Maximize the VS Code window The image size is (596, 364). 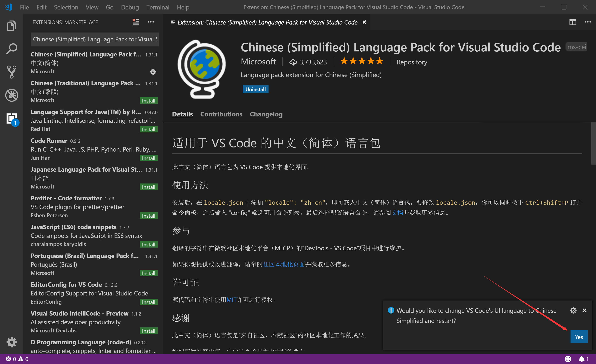click(x=564, y=7)
